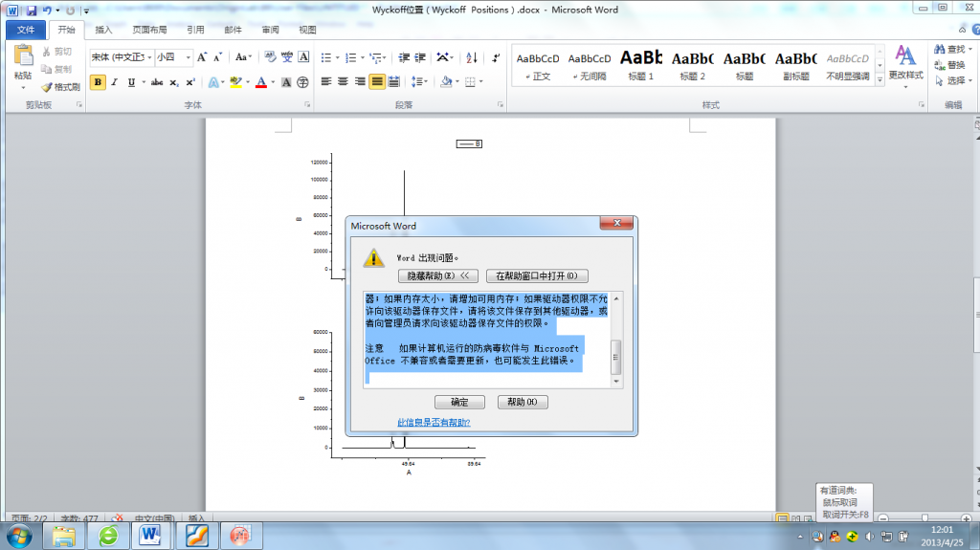Click the Bullets list icon
The height and width of the screenshot is (550, 980).
pyautogui.click(x=325, y=57)
